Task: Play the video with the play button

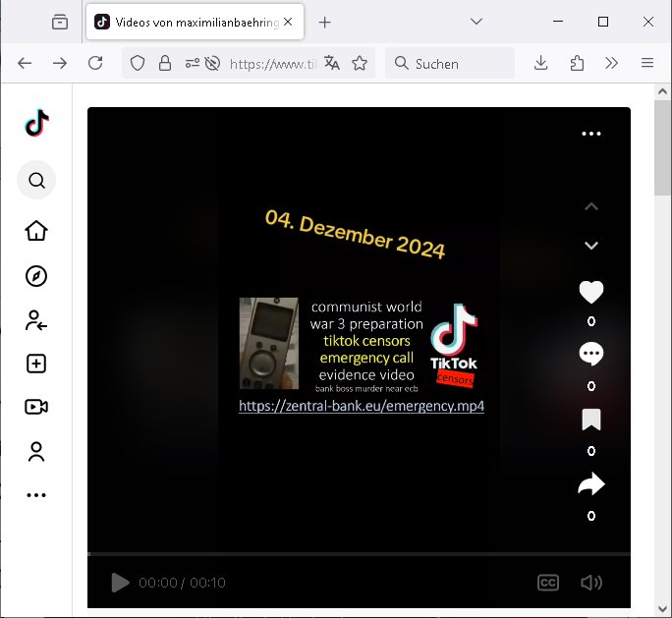Action: click(x=120, y=583)
